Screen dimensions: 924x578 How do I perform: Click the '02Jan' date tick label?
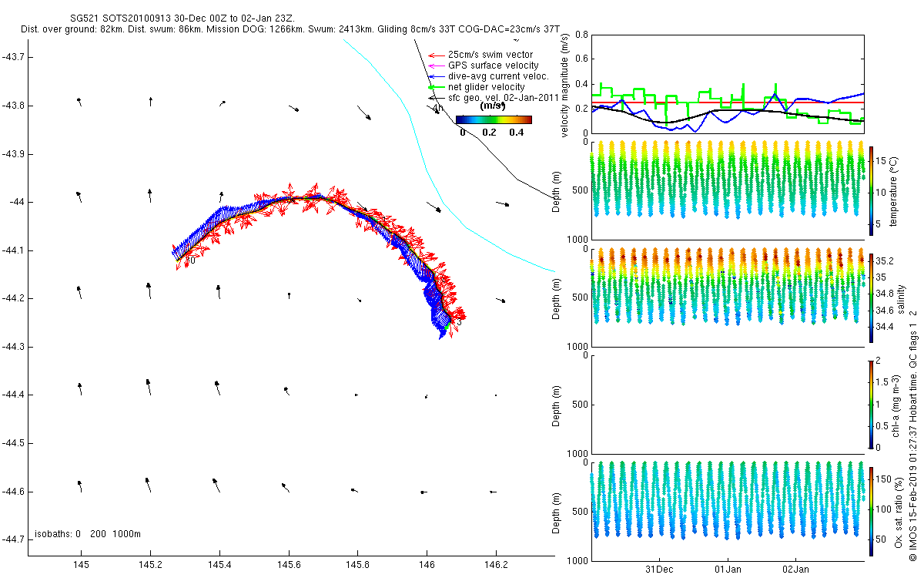tap(795, 570)
